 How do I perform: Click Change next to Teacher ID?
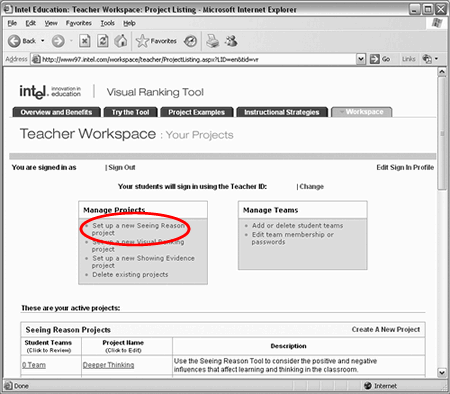pos(311,186)
